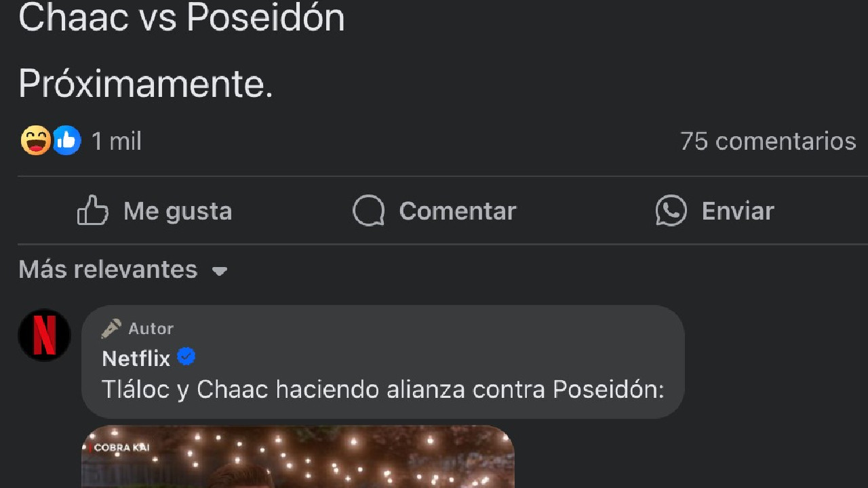Open the Netflix profile avatar

pos(45,335)
